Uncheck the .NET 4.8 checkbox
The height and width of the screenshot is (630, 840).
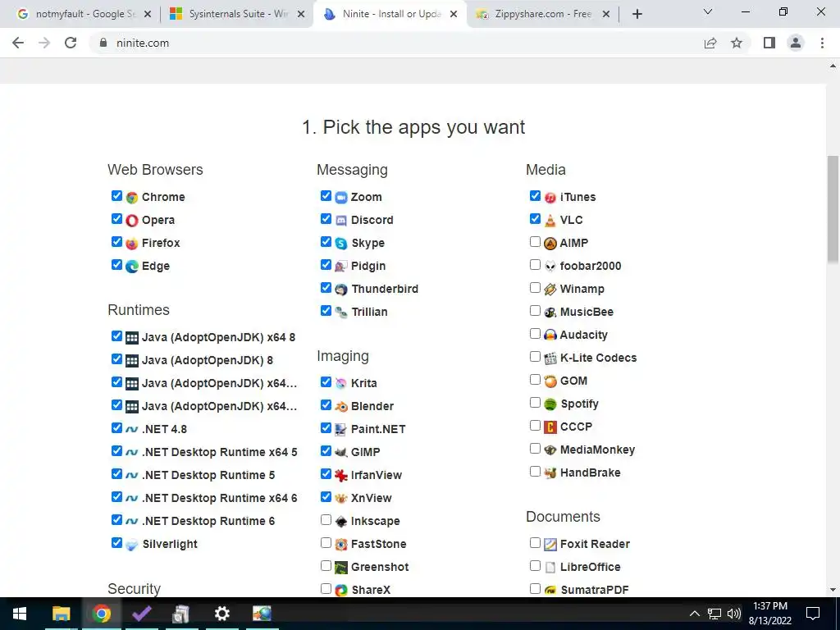point(116,427)
